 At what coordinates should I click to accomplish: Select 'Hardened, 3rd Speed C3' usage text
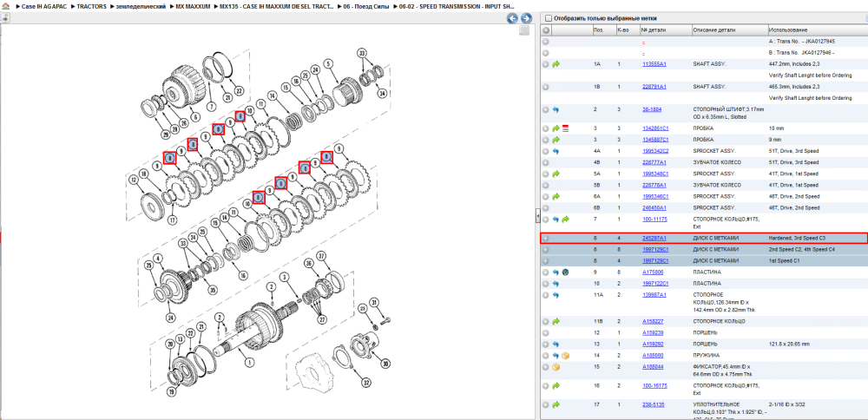click(797, 238)
